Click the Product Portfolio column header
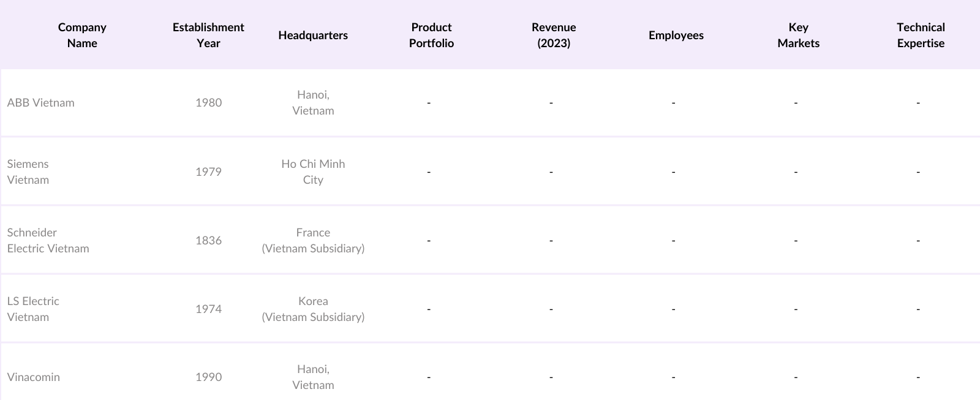The height and width of the screenshot is (400, 980). [x=431, y=35]
